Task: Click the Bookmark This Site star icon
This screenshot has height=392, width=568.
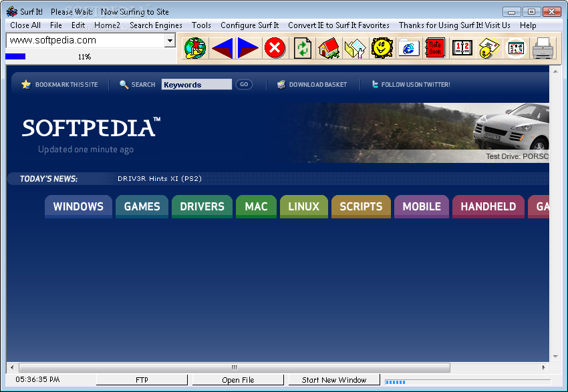Action: 26,84
